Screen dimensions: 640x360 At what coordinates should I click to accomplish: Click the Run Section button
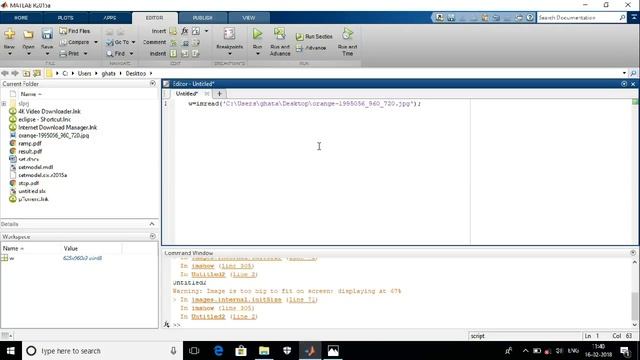coord(314,36)
